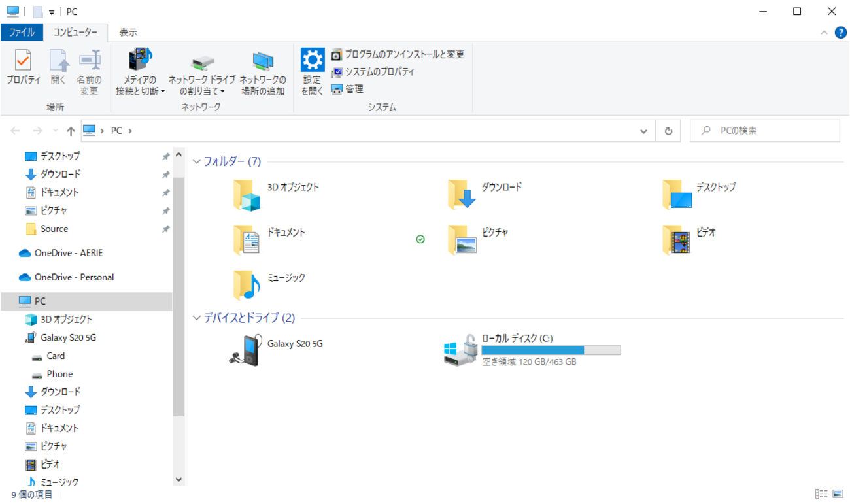Select the デスクトップ folder in the フォルダー group
The width and height of the screenshot is (850, 504).
700,194
